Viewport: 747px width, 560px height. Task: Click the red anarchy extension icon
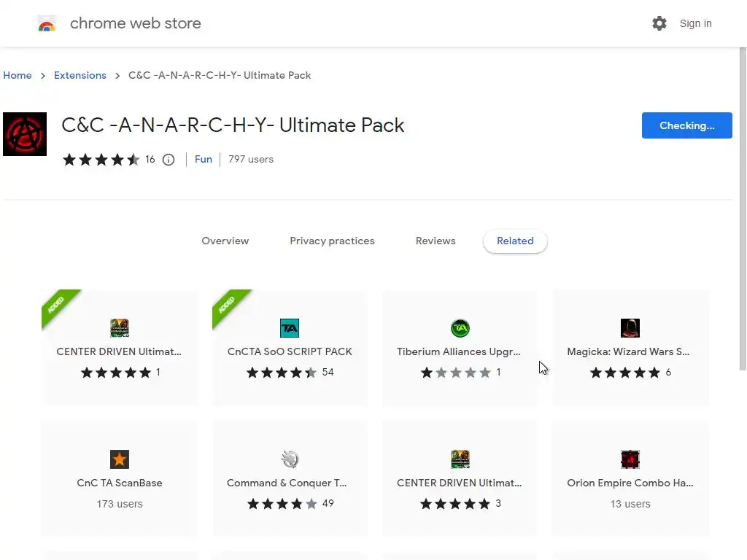25,134
